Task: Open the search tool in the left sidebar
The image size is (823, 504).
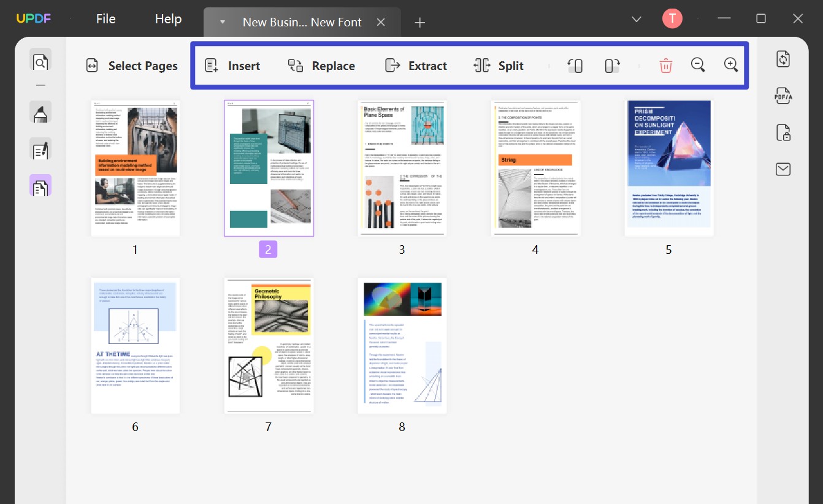Action: pos(40,62)
